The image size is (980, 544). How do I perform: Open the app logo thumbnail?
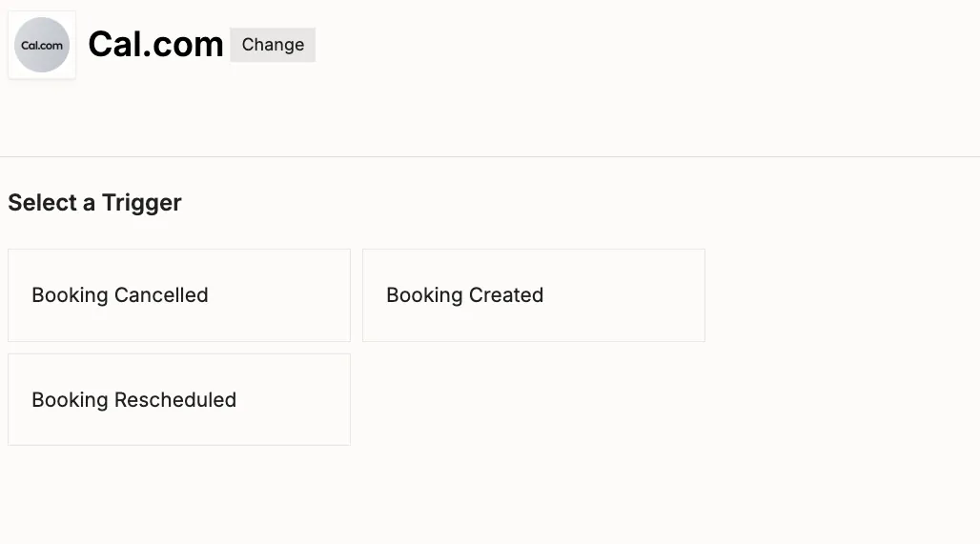42,45
